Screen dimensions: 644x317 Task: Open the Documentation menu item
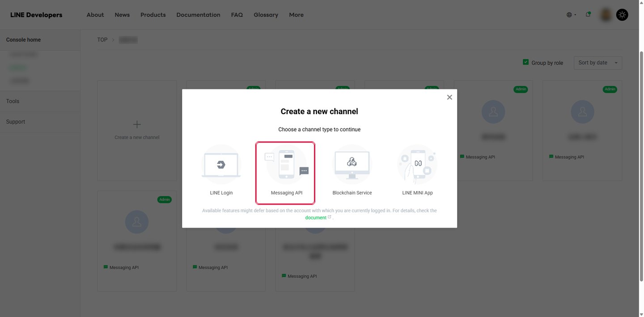pyautogui.click(x=198, y=15)
